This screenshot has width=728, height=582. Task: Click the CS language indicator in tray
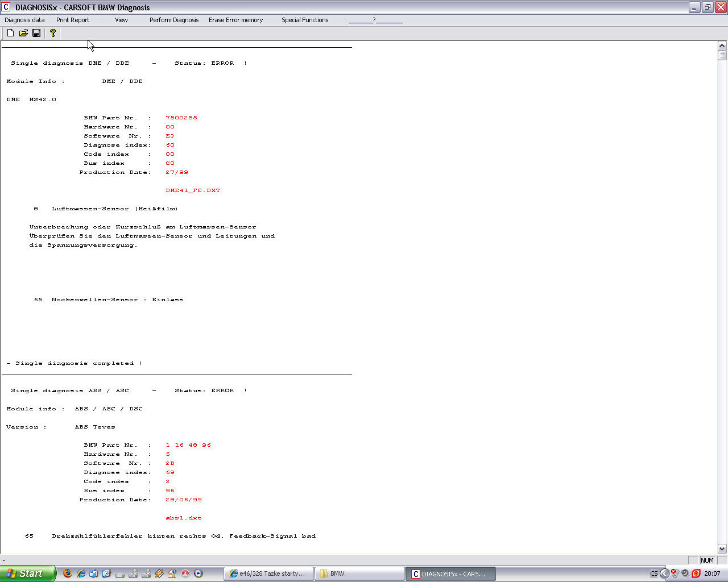click(654, 573)
